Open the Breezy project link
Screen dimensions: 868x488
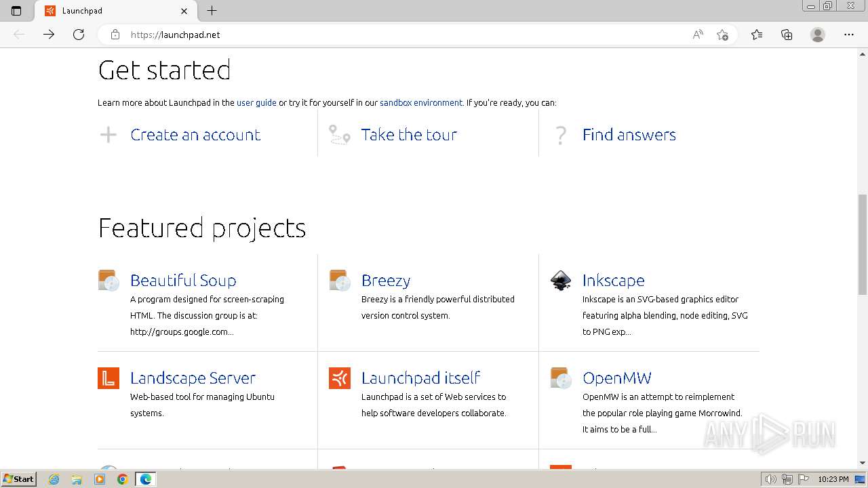(386, 281)
